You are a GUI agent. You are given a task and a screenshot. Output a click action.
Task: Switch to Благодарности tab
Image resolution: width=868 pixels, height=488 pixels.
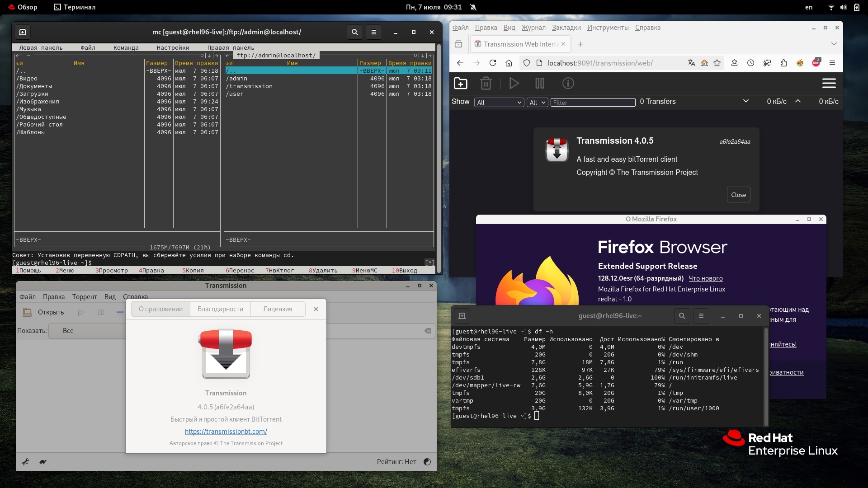220,309
